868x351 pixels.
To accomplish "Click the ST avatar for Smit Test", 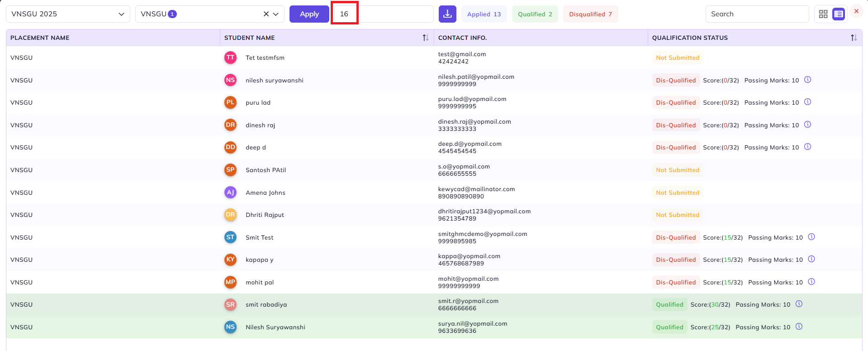I will [231, 237].
